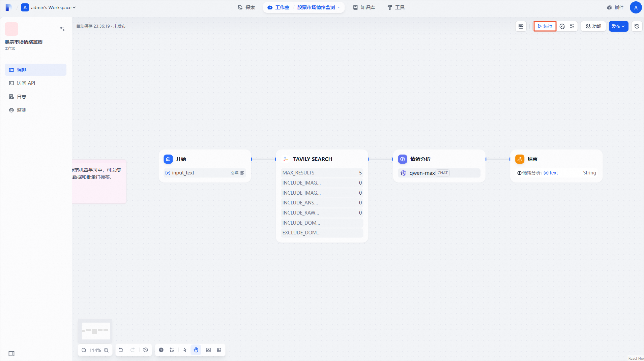Add a new node with plus icon
The height and width of the screenshot is (361, 644).
(161, 350)
